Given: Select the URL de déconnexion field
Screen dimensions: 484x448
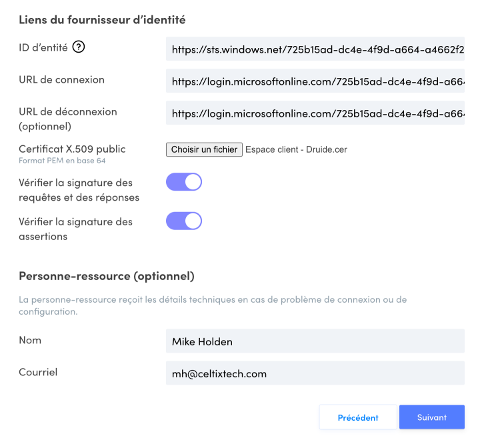Looking at the screenshot, I should click(x=315, y=113).
